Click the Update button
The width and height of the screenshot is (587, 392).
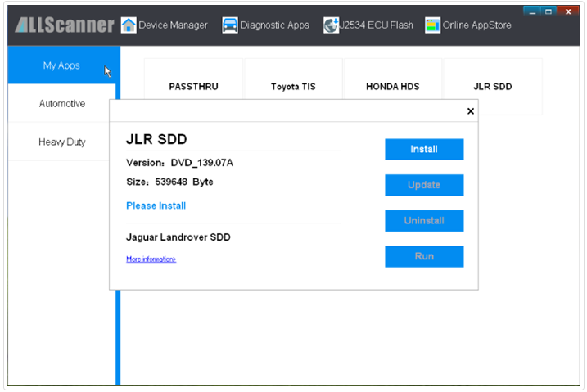[x=424, y=185]
